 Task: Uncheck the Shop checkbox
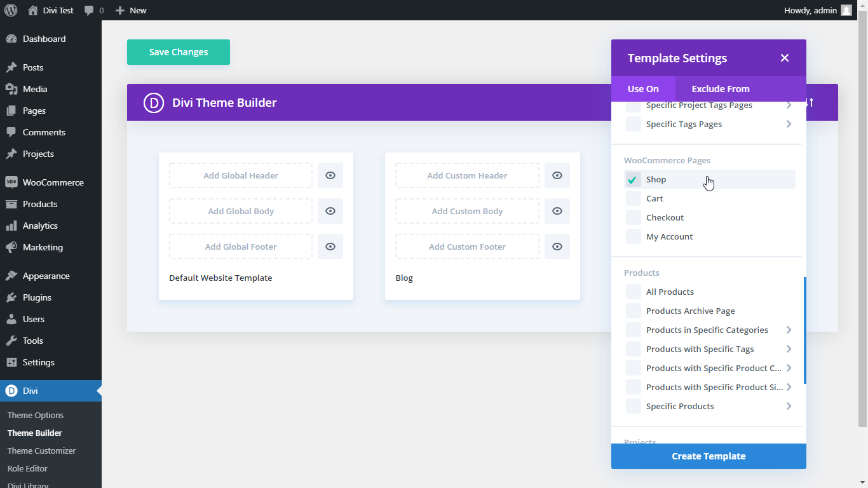[633, 179]
